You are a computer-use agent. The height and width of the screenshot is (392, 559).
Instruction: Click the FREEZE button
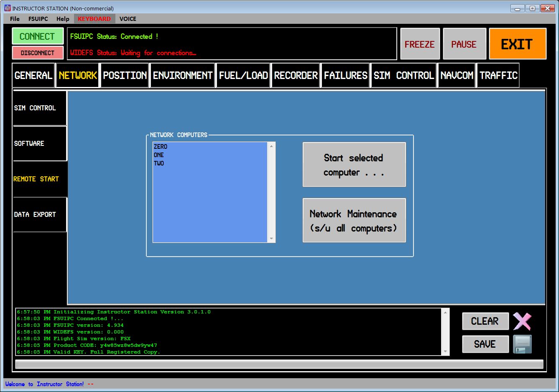(x=420, y=44)
